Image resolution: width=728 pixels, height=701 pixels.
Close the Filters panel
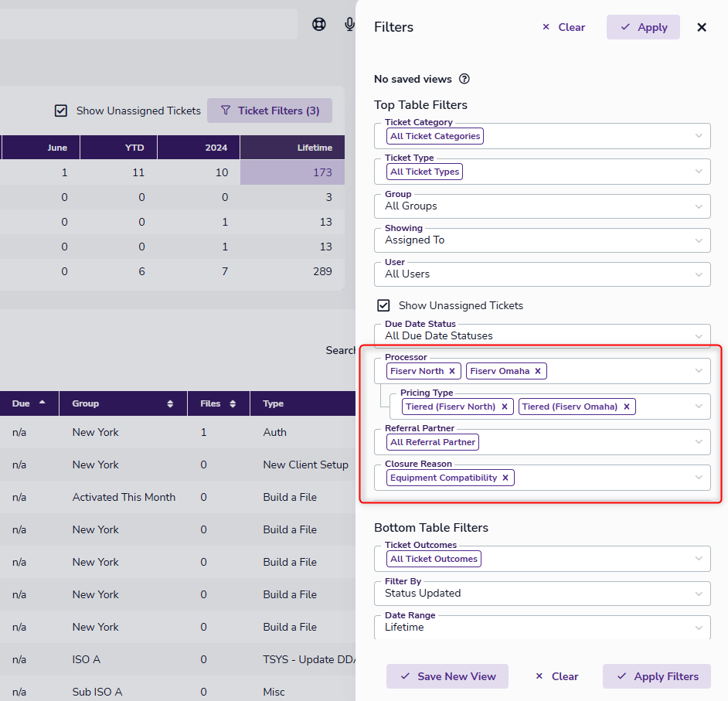(x=702, y=27)
